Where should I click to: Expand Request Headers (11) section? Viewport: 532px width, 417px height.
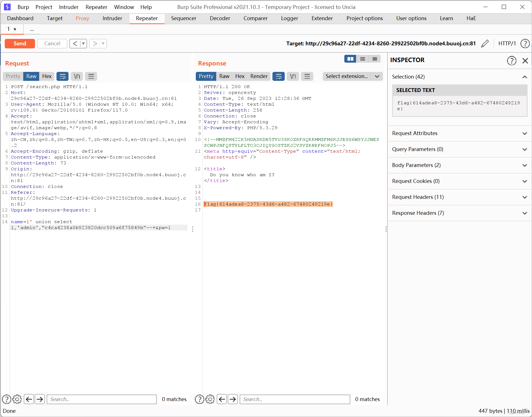460,197
